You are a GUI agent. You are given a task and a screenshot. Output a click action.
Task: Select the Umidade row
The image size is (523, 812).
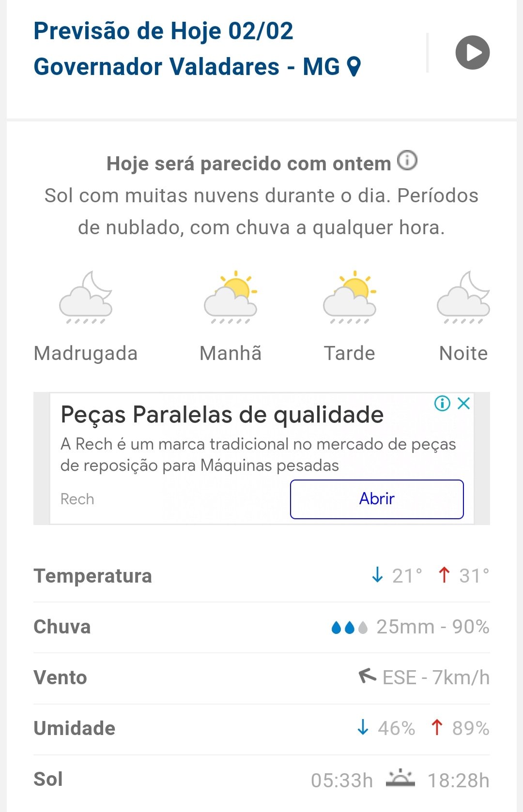(x=261, y=728)
